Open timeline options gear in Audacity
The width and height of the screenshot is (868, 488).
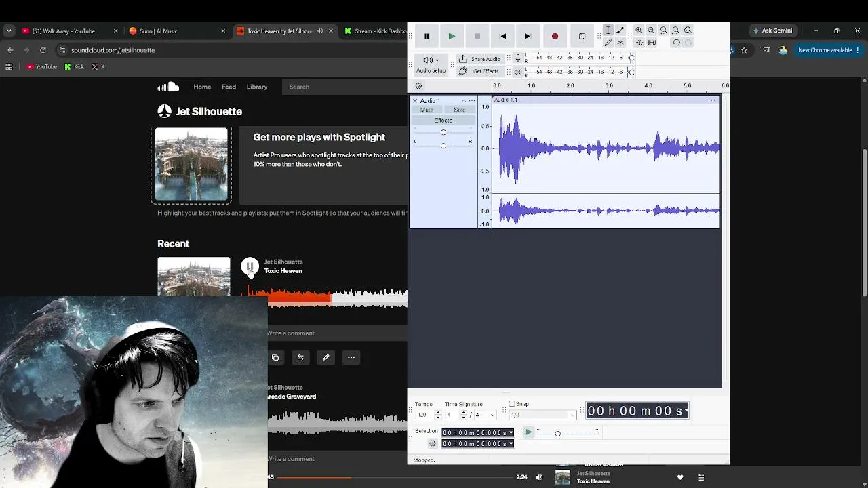click(418, 86)
